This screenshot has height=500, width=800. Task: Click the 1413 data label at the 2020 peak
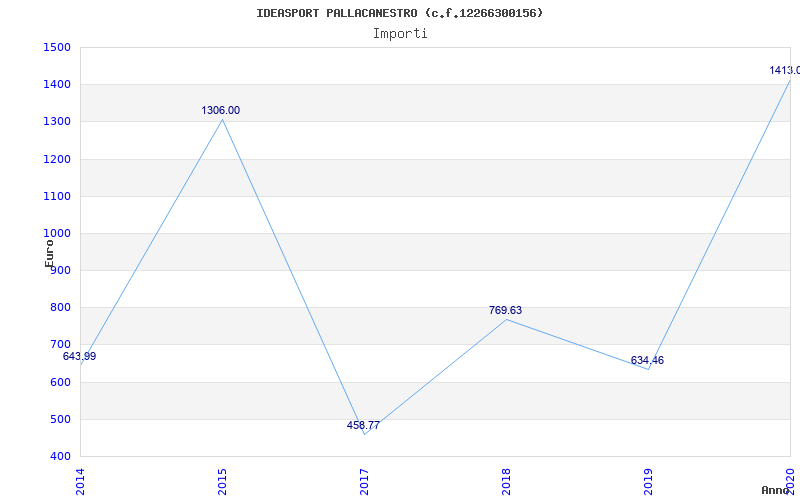(784, 70)
